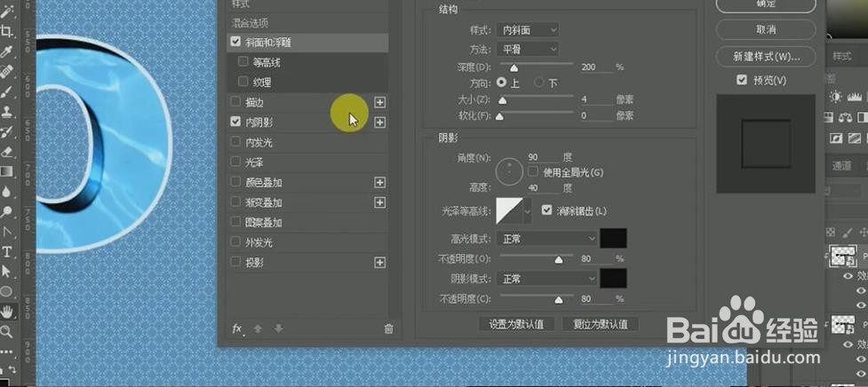Click the brightness sun adjustment icon

835,97
